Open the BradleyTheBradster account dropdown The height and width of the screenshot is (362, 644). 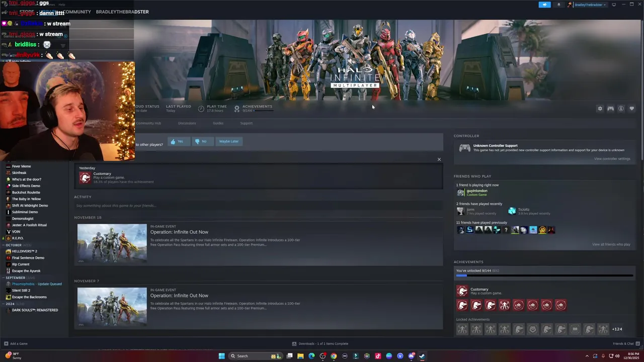(590, 5)
